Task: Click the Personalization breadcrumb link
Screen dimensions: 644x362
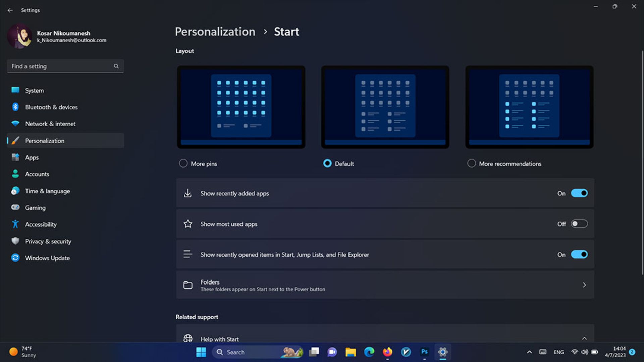Action: 215,32
